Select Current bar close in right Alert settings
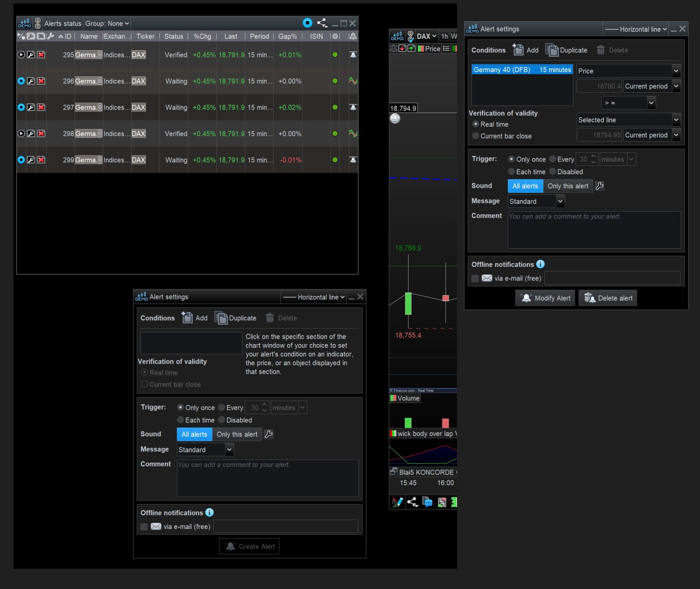The width and height of the screenshot is (700, 589). pos(476,136)
